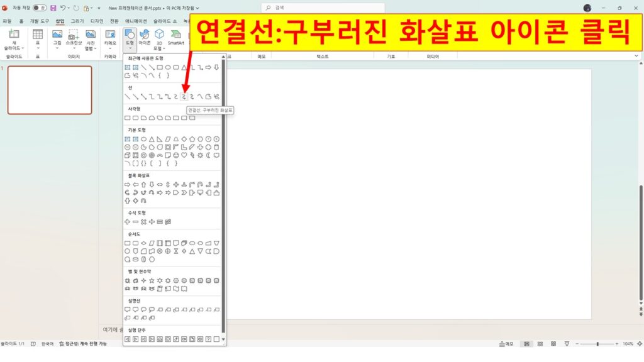Viewport: 644px width, 362px height.
Task: Click the shapes gallery scroll up arrow
Action: 223,57
